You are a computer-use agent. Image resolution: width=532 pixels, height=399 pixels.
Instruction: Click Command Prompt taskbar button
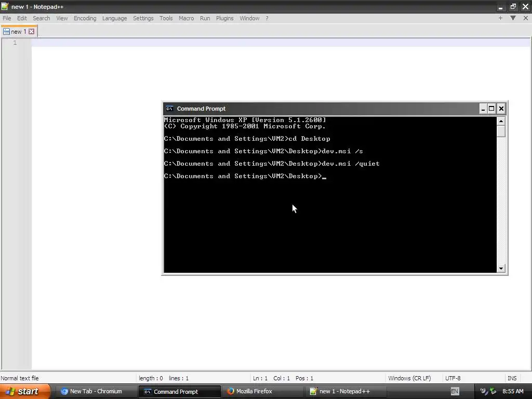pyautogui.click(x=179, y=392)
